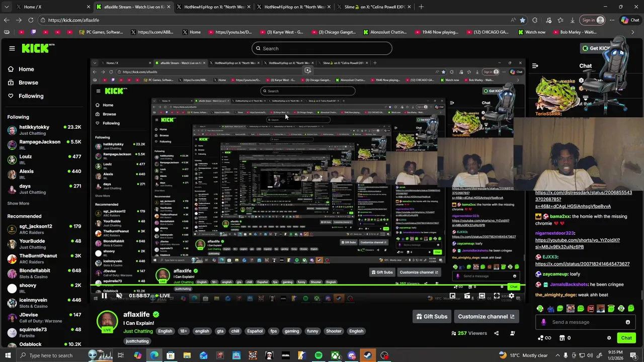Click the Send a message chat field
Screen dimensions: 644x362
(586, 322)
